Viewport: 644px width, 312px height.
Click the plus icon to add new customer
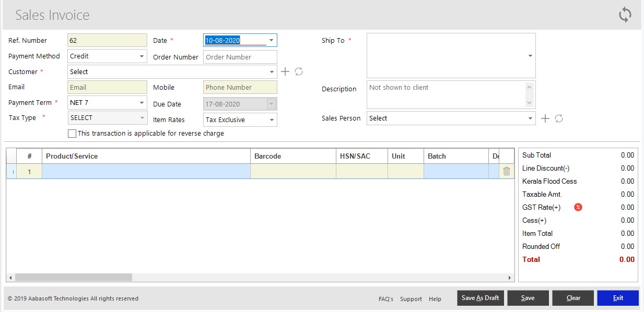(285, 71)
